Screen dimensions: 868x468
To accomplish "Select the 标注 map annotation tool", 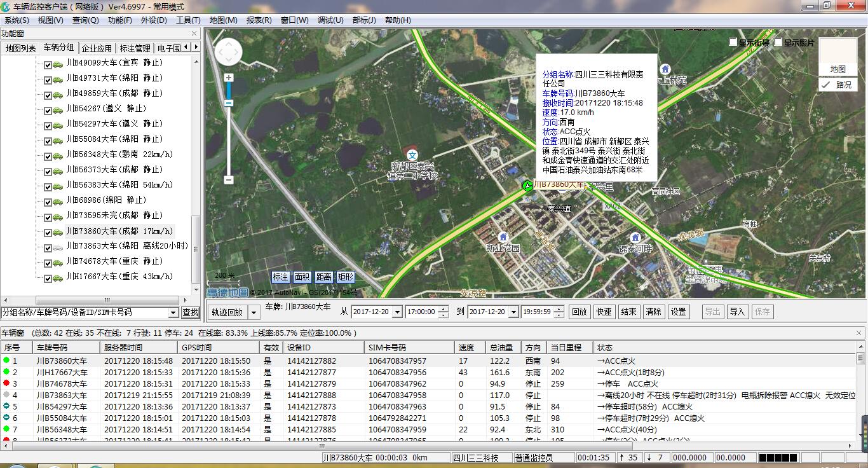I will pos(280,277).
